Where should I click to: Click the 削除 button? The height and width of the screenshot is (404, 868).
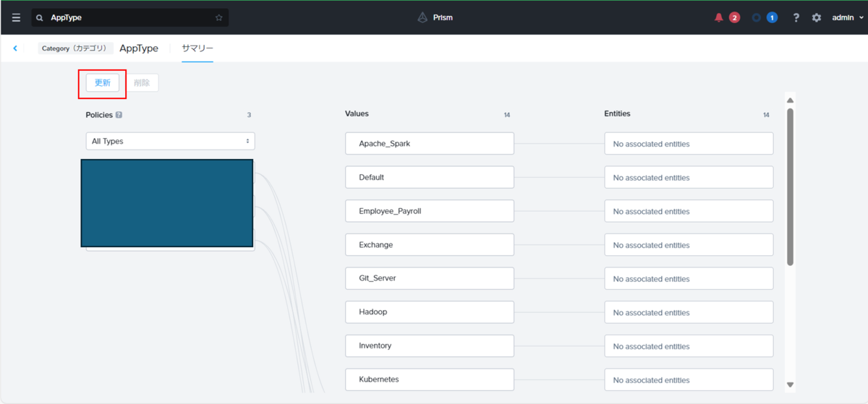[x=142, y=82]
